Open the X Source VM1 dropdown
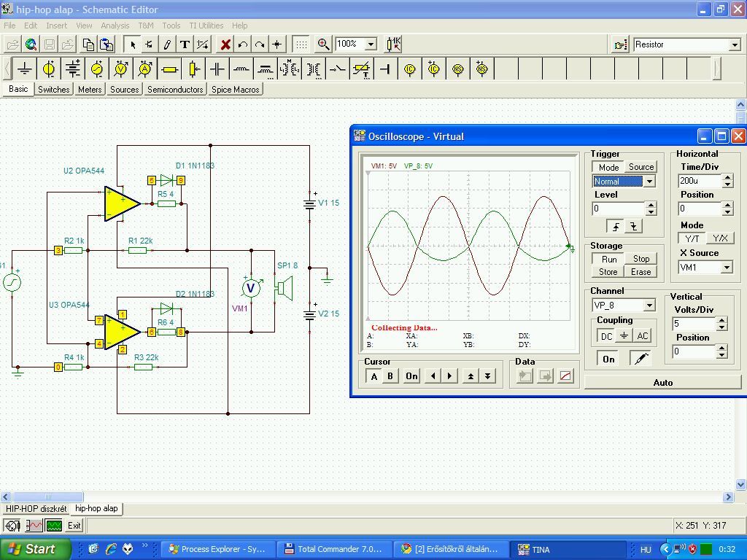Image resolution: width=747 pixels, height=560 pixels. click(727, 268)
